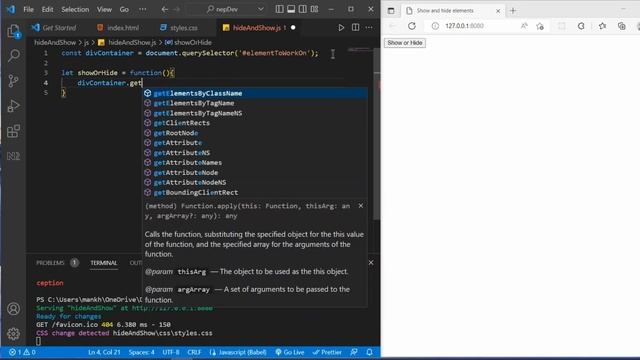Select getAttributeNS suggestion

(255, 153)
